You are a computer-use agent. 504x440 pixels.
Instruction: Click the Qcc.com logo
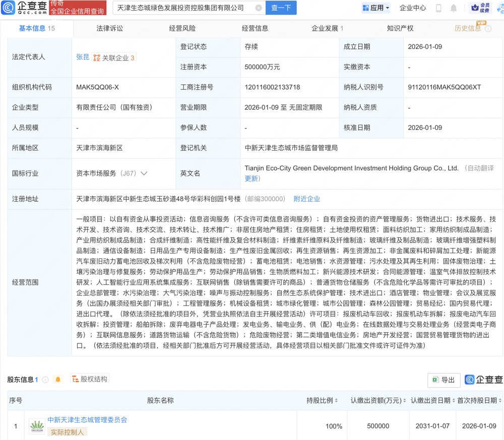coord(24,8)
